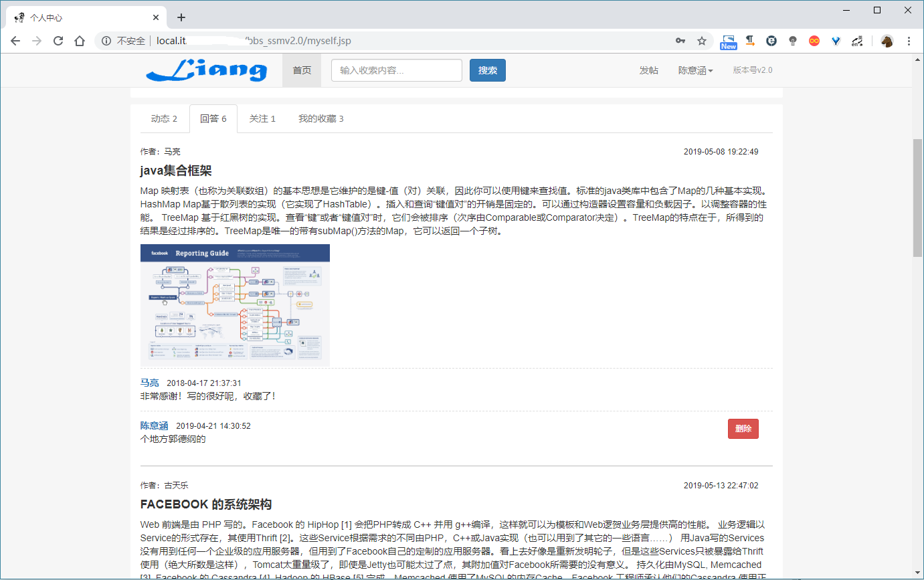Go back to the previous page
Screen dimensions: 924x580
(x=15, y=41)
